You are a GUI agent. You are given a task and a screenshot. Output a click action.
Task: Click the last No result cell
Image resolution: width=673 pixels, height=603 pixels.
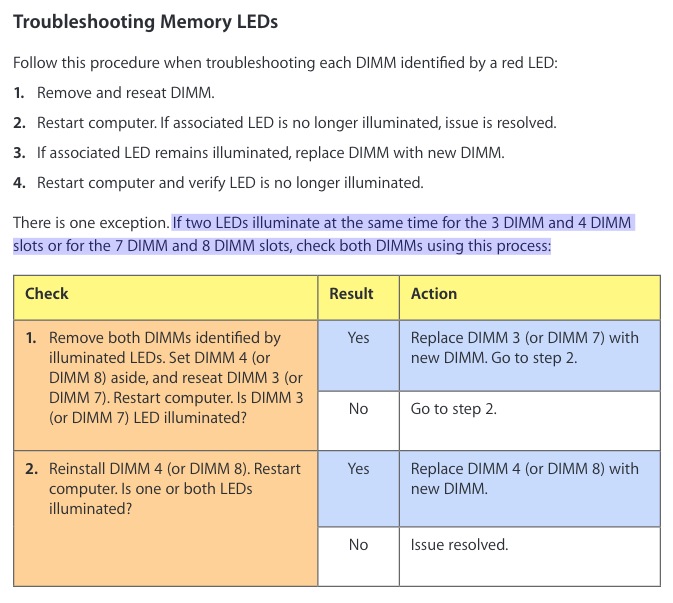[x=358, y=557]
